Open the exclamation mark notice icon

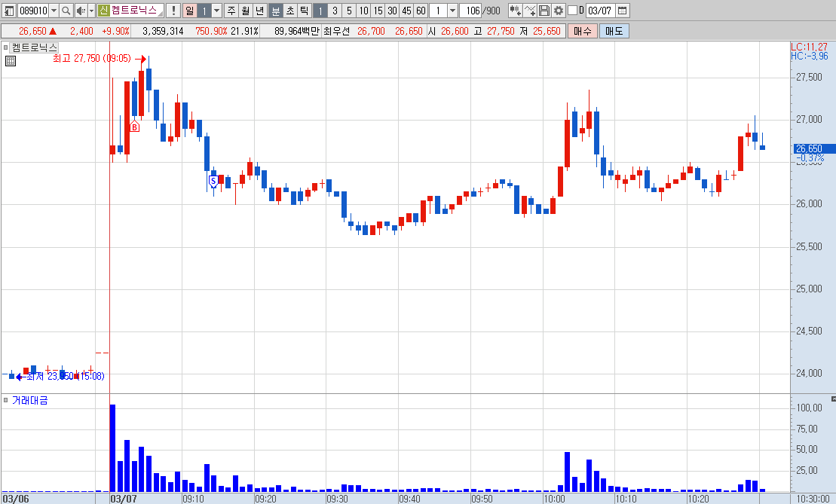click(x=173, y=11)
